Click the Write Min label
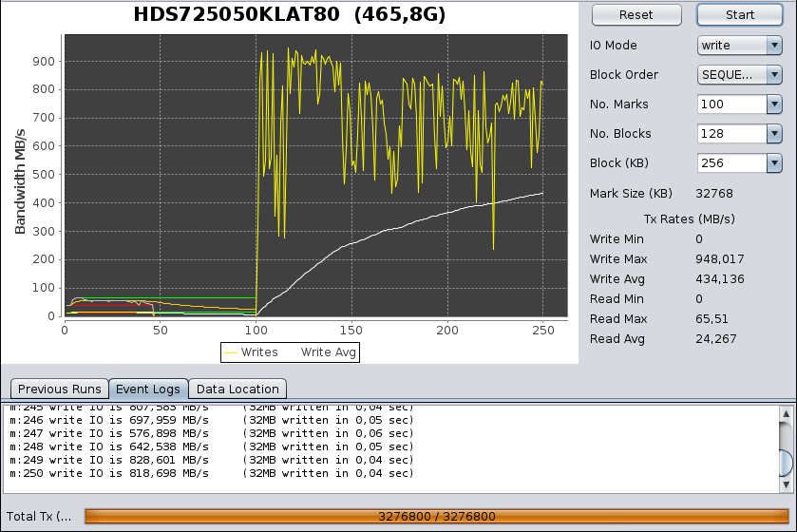797x532 pixels. pyautogui.click(x=617, y=239)
